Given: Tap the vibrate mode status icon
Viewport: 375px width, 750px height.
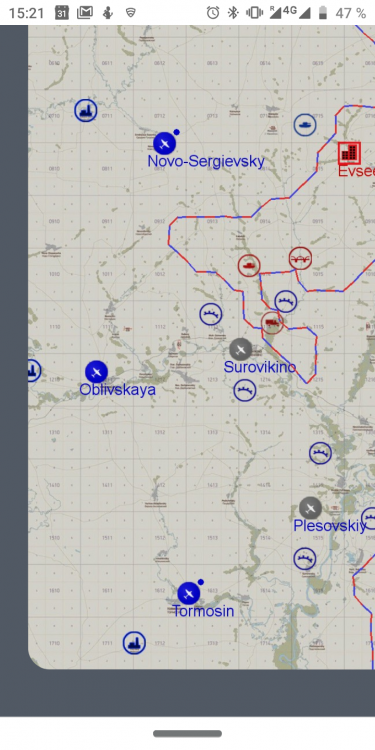Looking at the screenshot, I should [x=253, y=12].
